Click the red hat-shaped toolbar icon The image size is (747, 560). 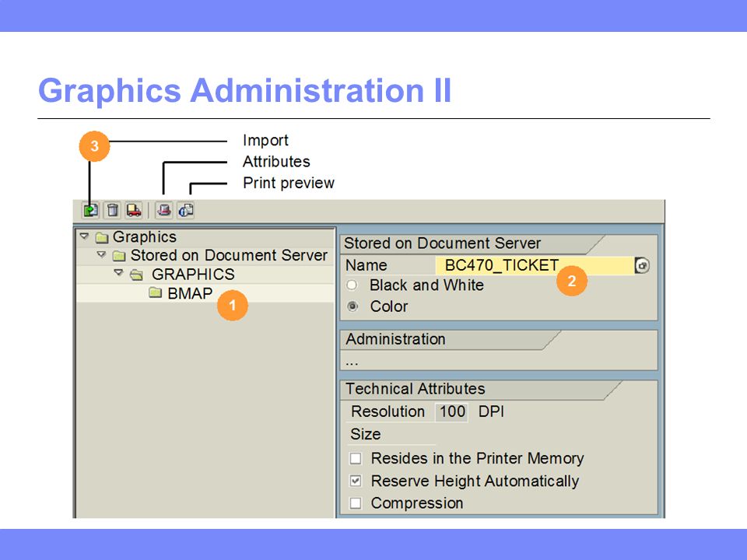(x=164, y=210)
